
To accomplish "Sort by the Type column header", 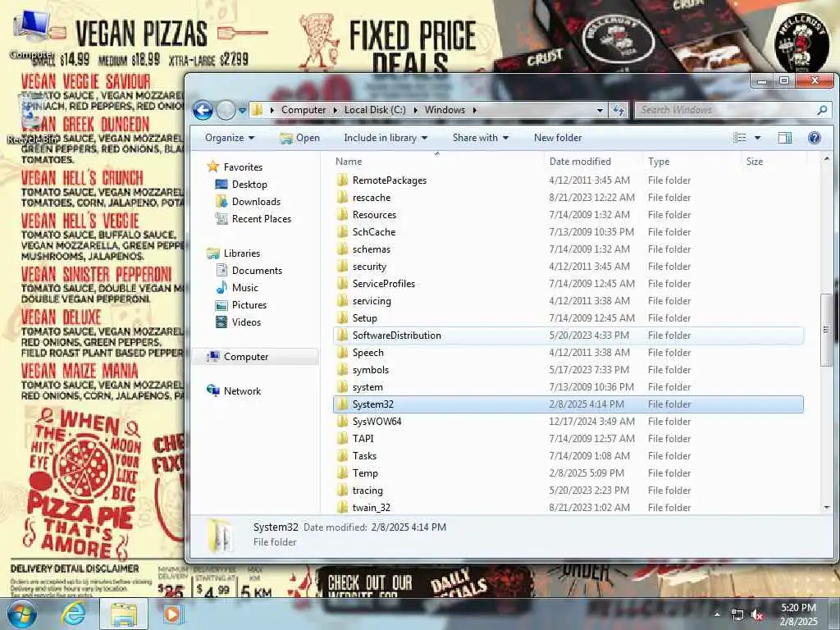I will pyautogui.click(x=659, y=162).
